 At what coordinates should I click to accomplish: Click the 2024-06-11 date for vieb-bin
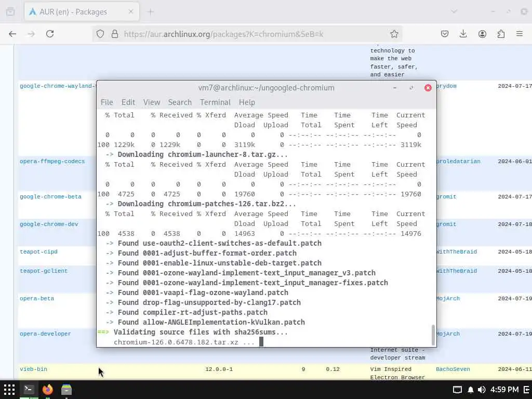(515, 369)
